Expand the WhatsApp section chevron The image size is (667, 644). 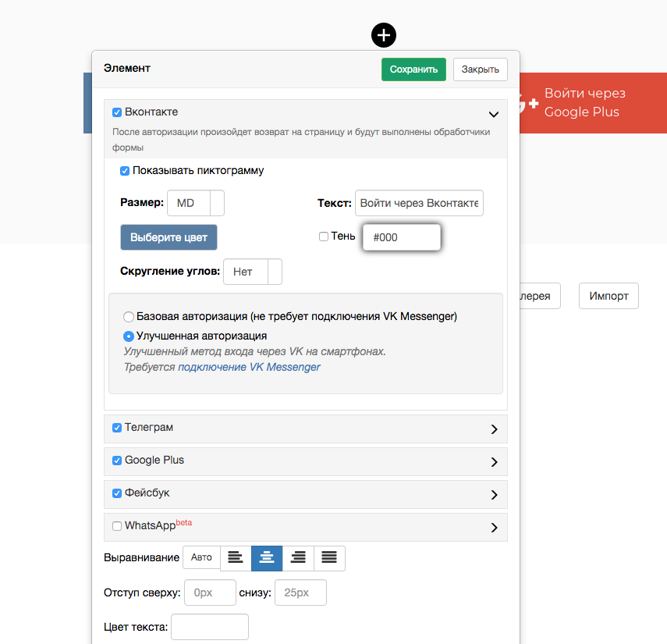tap(494, 528)
